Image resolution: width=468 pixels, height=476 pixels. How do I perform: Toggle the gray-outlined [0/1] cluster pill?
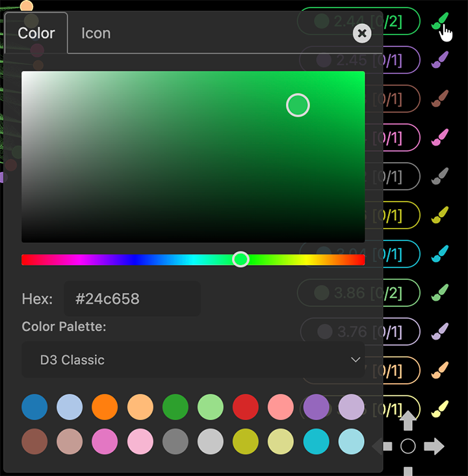(401, 177)
